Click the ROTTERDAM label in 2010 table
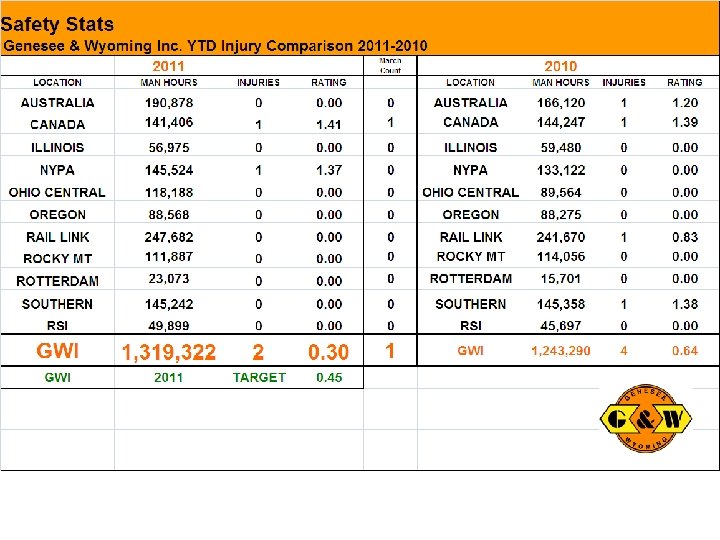This screenshot has width=720, height=540. (x=471, y=279)
